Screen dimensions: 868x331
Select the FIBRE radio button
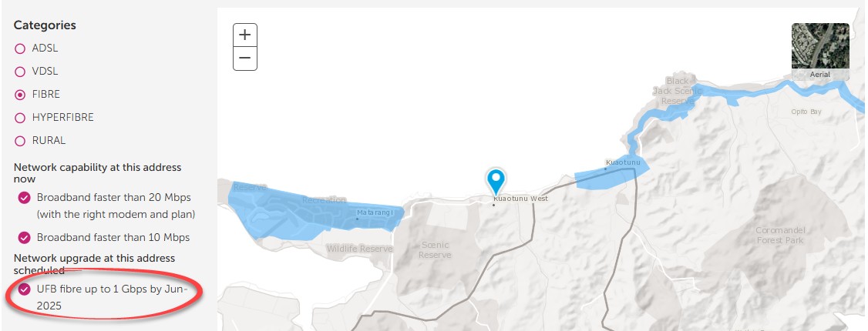click(x=20, y=95)
